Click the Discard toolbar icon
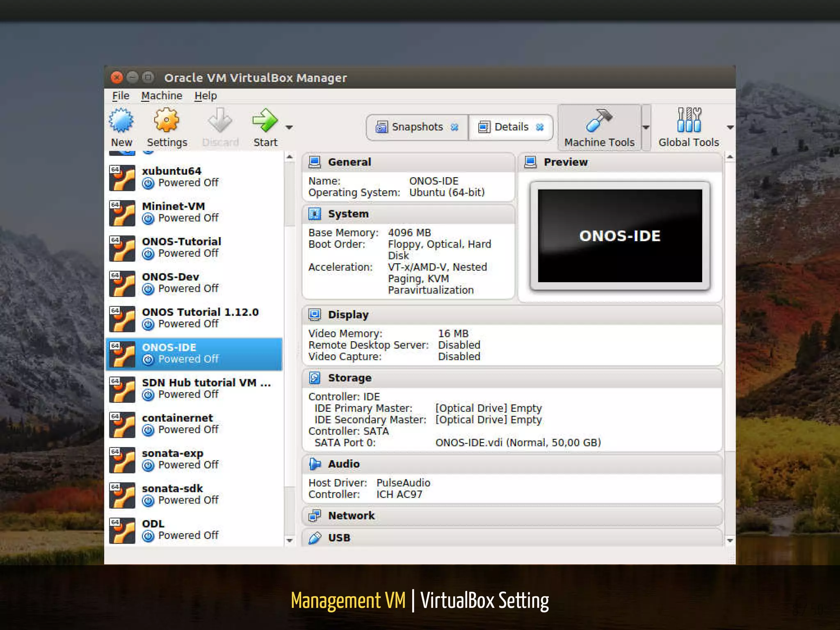The image size is (840, 630). click(220, 121)
